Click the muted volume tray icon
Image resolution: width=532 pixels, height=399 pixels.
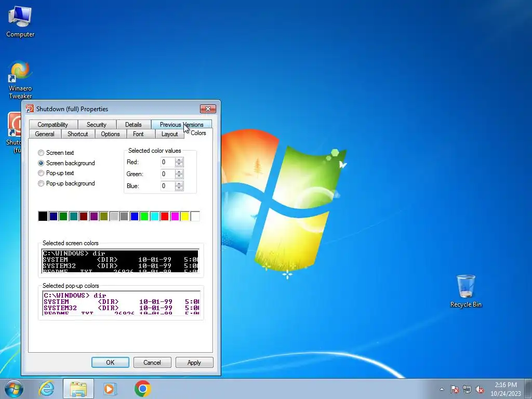(480, 389)
